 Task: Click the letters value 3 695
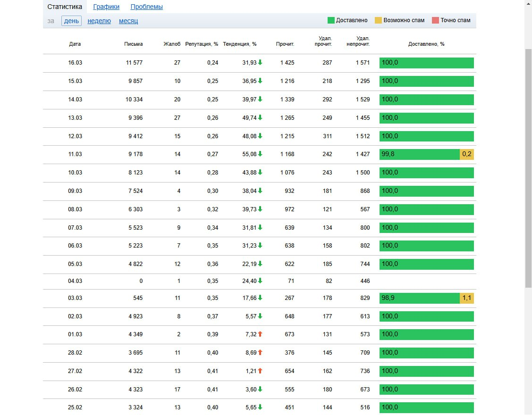click(135, 353)
